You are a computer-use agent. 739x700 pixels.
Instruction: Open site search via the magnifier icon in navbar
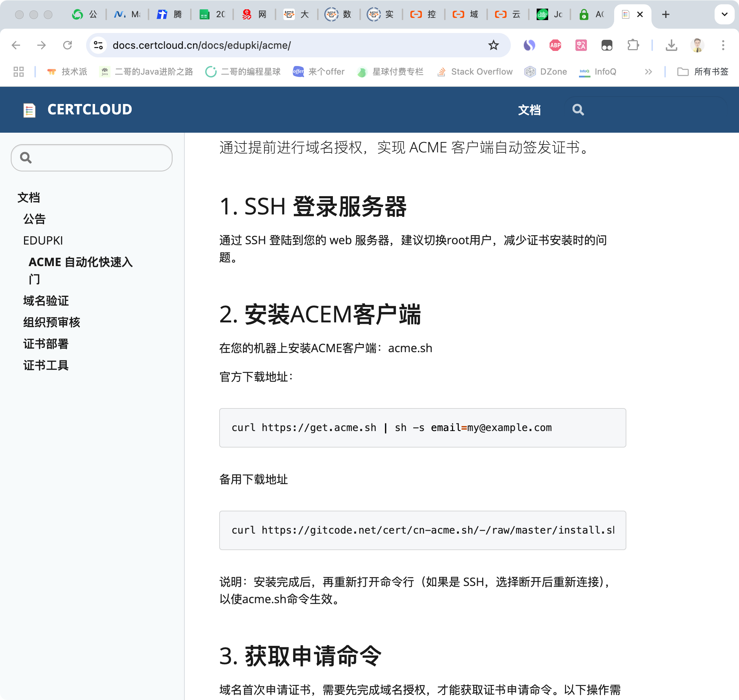(x=578, y=110)
